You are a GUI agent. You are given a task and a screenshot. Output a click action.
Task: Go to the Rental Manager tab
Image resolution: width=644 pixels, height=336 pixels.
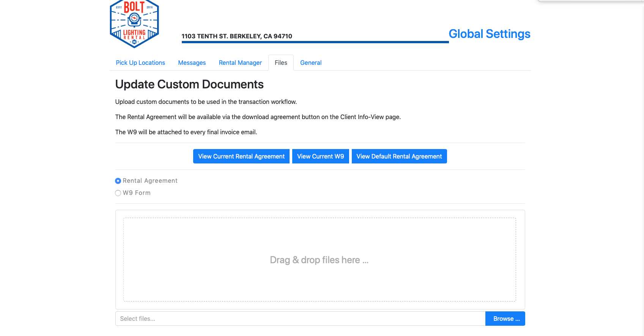tap(240, 63)
